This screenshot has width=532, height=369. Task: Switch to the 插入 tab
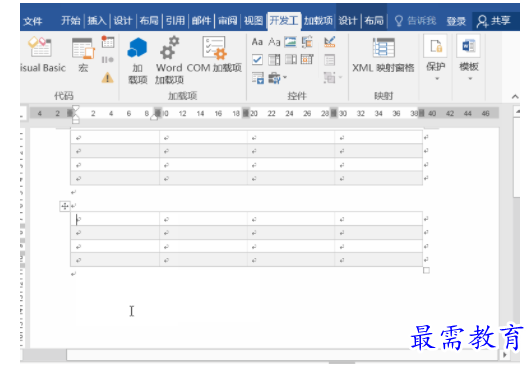[x=97, y=21]
